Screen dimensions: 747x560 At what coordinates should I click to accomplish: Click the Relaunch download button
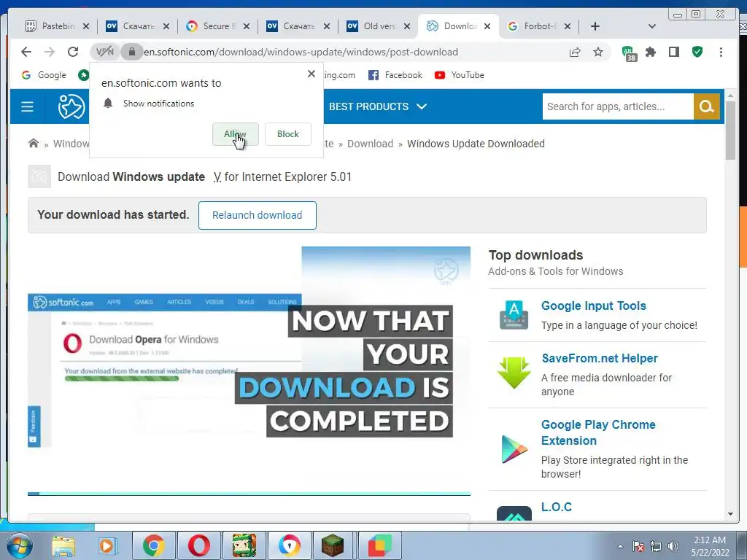[258, 215]
